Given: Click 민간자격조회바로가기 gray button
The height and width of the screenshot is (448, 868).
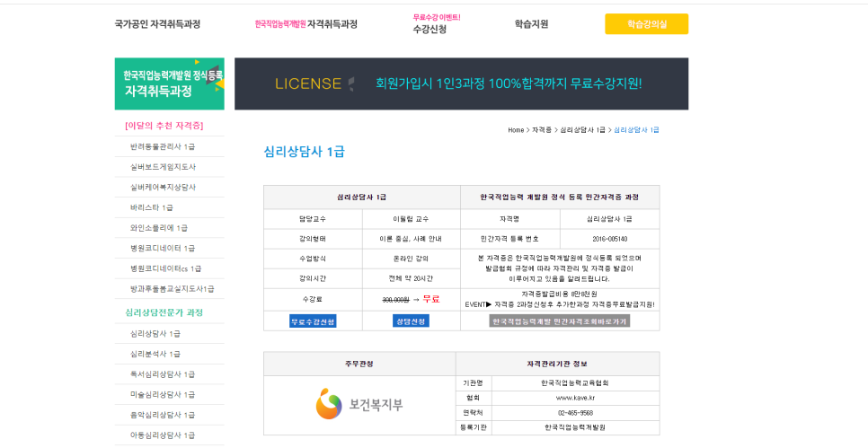Looking at the screenshot, I should (560, 321).
